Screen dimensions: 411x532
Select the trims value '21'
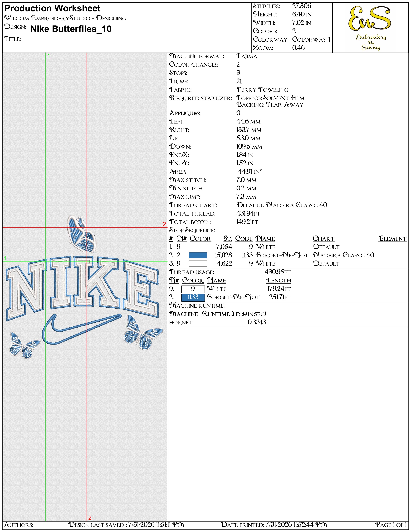click(x=239, y=81)
